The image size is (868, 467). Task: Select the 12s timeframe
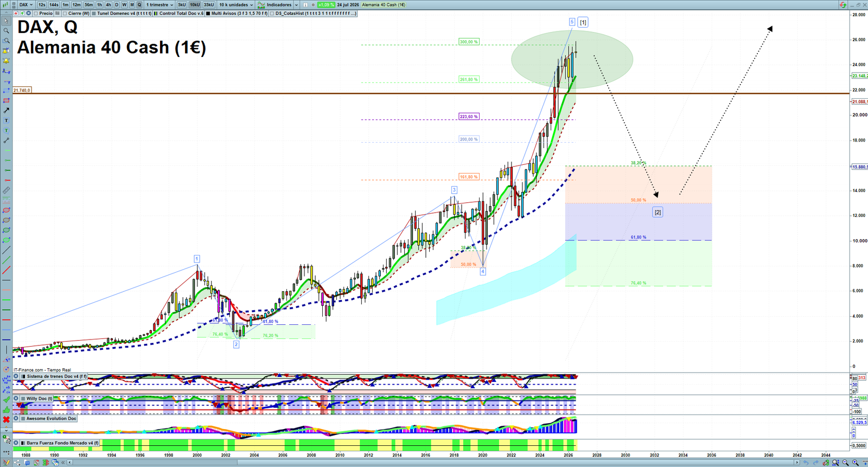coord(42,5)
